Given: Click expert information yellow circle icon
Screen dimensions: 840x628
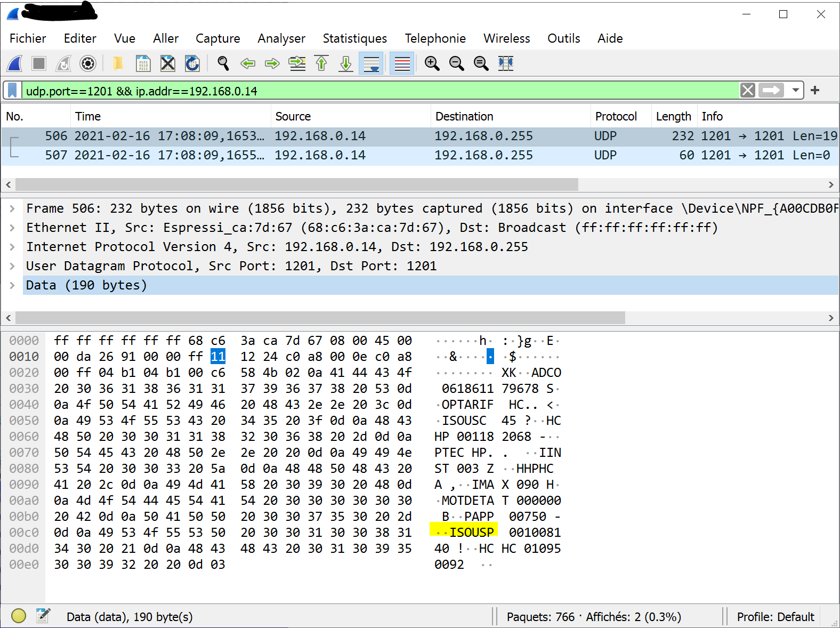Looking at the screenshot, I should [x=19, y=616].
